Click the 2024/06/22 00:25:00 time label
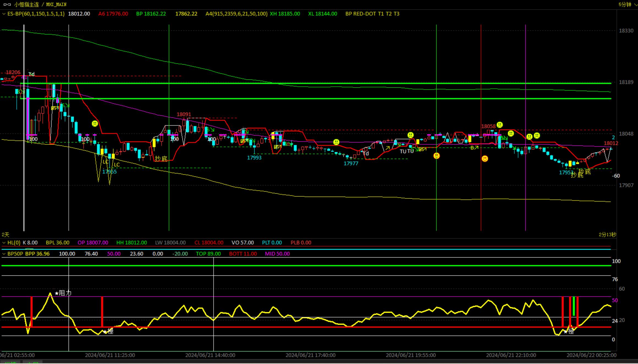This screenshot has height=364, width=638. (x=591, y=355)
